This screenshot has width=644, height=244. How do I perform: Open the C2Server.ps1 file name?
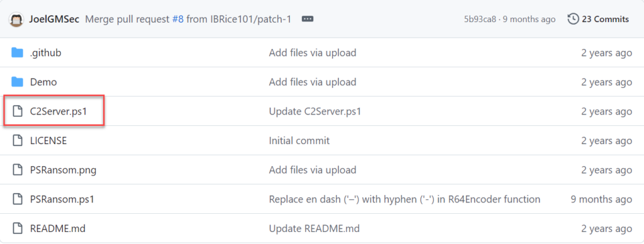(x=58, y=111)
